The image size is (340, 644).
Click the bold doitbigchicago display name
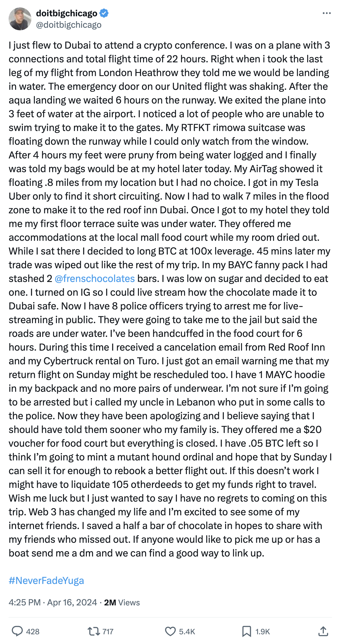[x=67, y=13]
